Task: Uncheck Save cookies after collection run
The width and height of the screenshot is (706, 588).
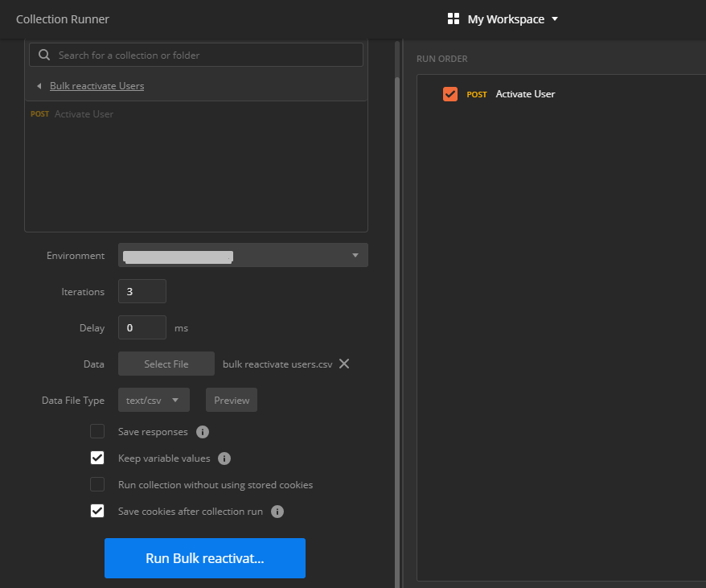Action: tap(97, 512)
